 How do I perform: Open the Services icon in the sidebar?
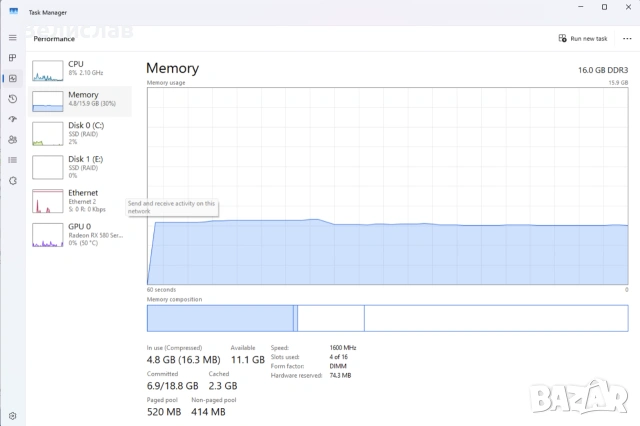pos(13,180)
